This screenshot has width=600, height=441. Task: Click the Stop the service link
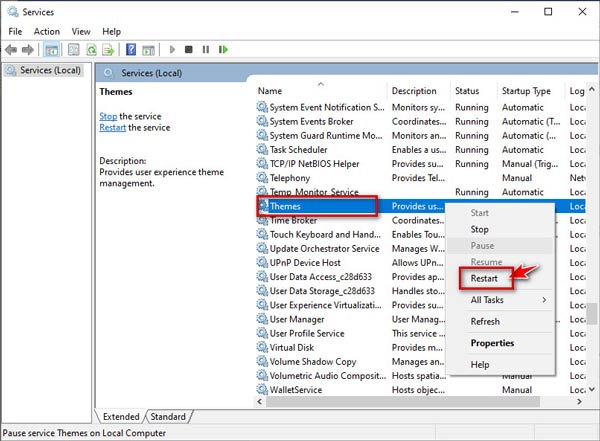(x=108, y=116)
